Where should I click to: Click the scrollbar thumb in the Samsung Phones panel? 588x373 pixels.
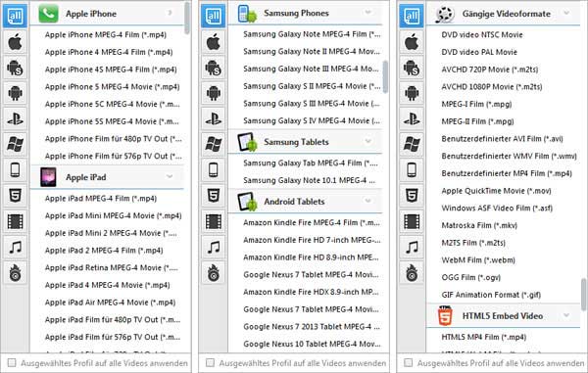coord(385,76)
